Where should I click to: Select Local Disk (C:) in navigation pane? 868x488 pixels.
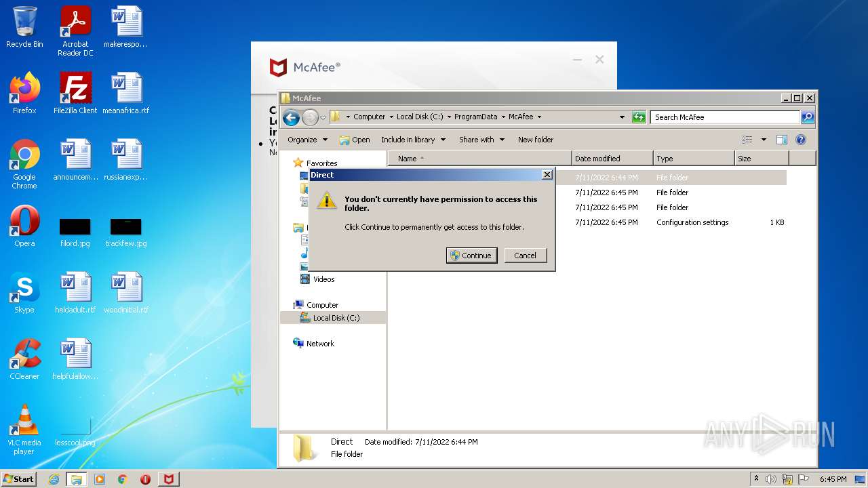(336, 318)
